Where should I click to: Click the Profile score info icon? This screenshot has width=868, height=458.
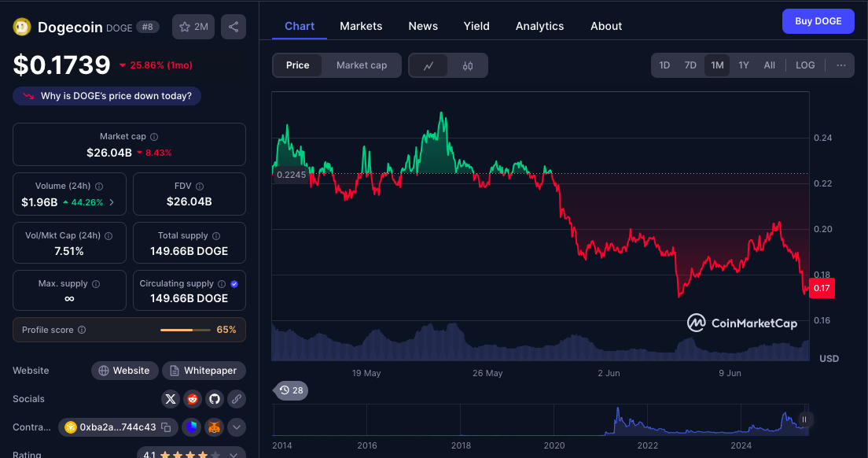pyautogui.click(x=82, y=330)
